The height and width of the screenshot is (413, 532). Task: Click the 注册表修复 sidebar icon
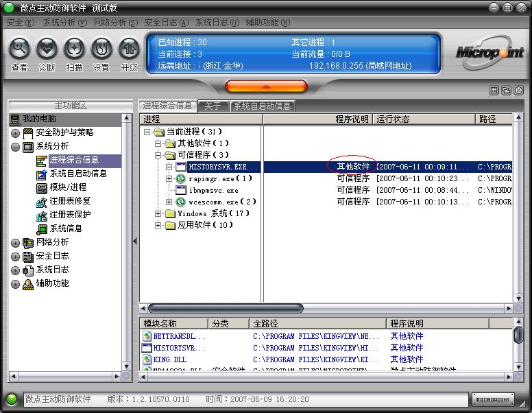pos(41,202)
